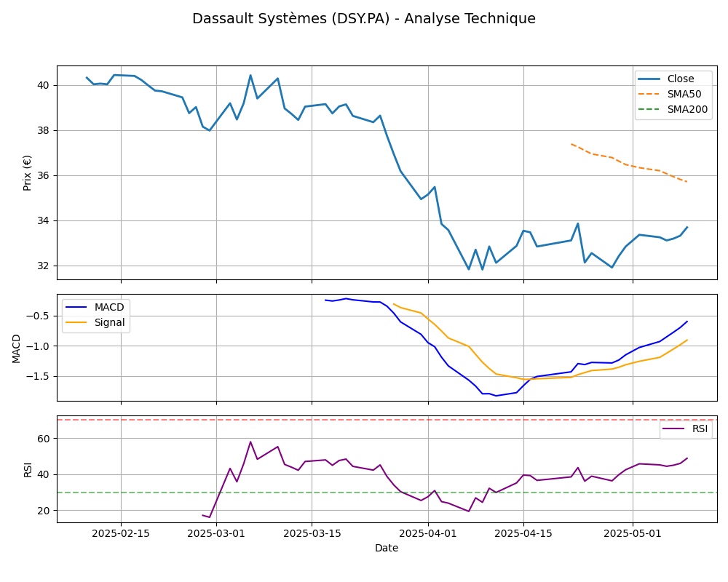Screen dimensions: 728x582
Task: Click the '−1.5' tick on the MACD axis
Action: pyautogui.click(x=38, y=376)
